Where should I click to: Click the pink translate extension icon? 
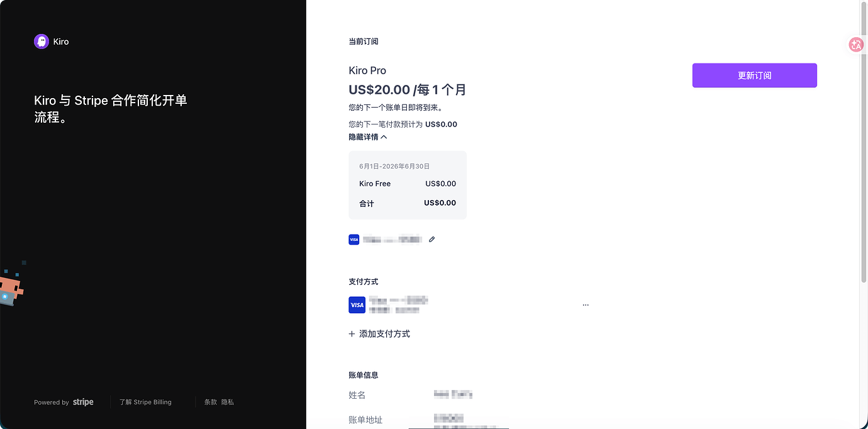point(856,45)
